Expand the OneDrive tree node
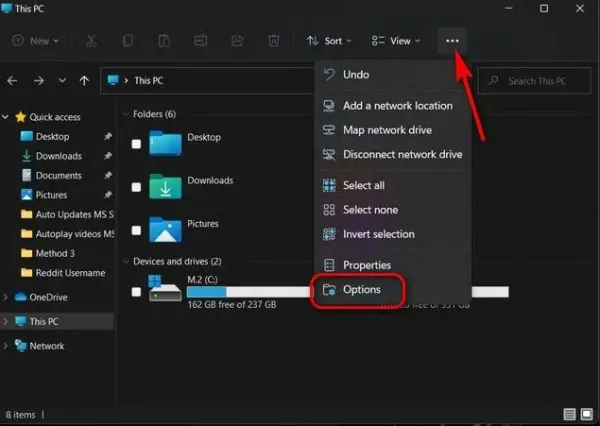Image resolution: width=600 pixels, height=426 pixels. pyautogui.click(x=5, y=297)
